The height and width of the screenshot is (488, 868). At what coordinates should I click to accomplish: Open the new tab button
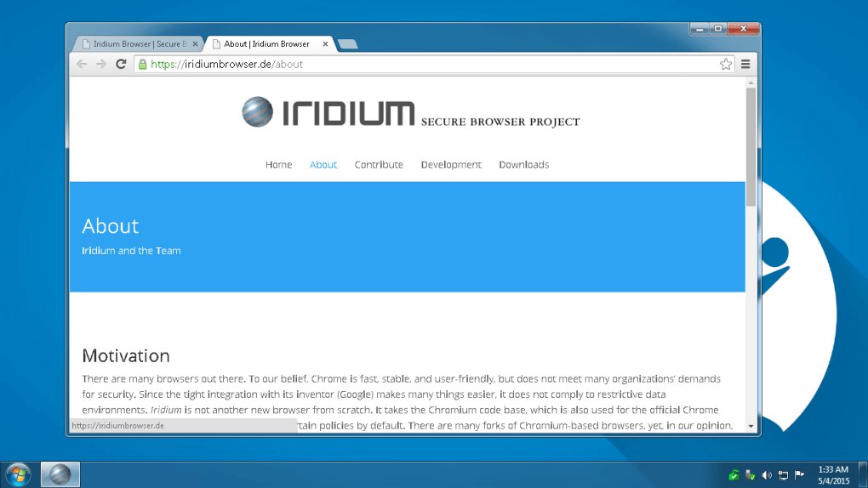(348, 43)
